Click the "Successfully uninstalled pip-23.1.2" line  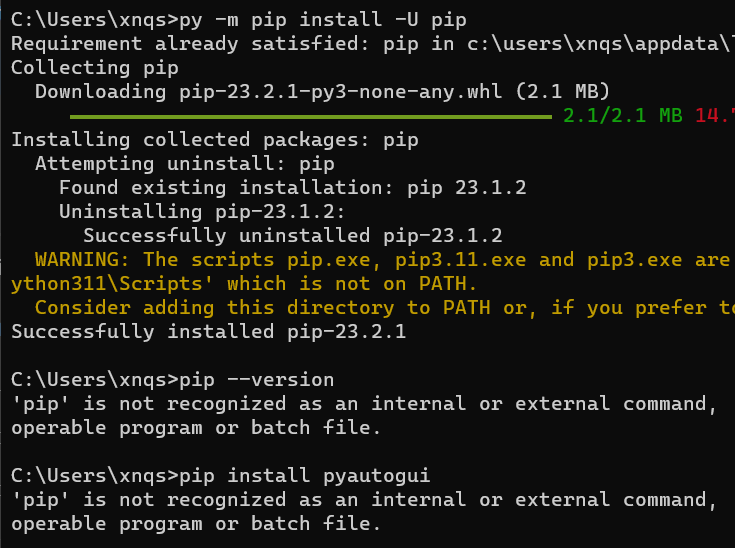[x=292, y=235]
